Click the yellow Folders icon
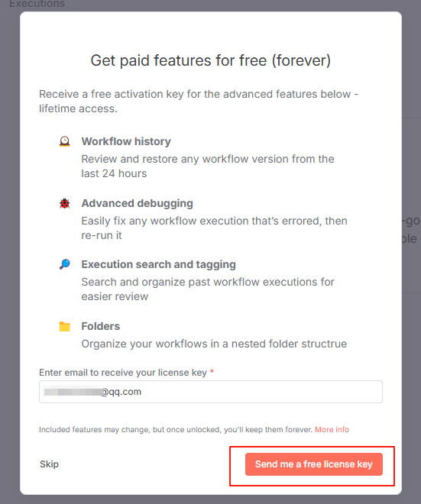Screen dimensions: 421x504 coord(65,326)
